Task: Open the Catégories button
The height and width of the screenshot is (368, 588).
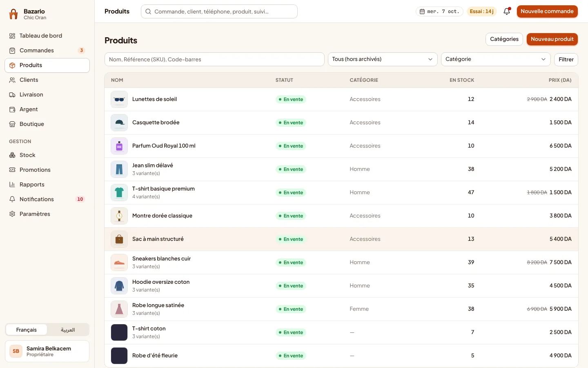Action: tap(504, 39)
